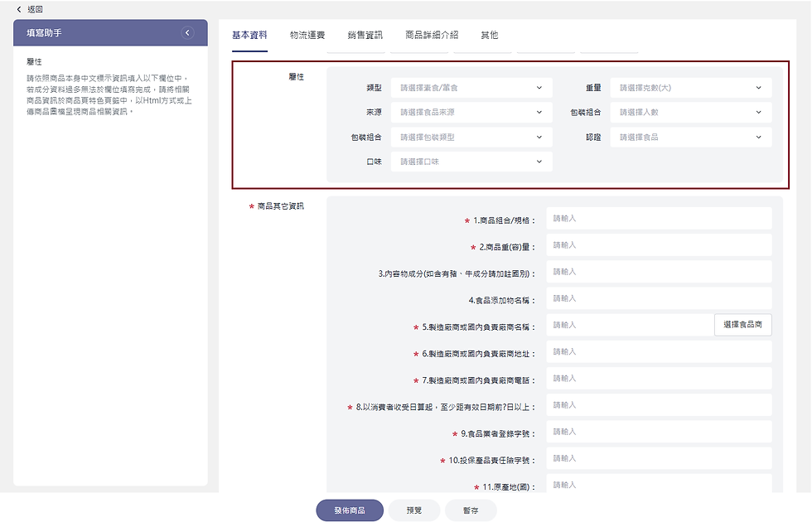Viewport: 812px width, 527px height.
Task: Click the 預覽 preview button
Action: coord(414,510)
